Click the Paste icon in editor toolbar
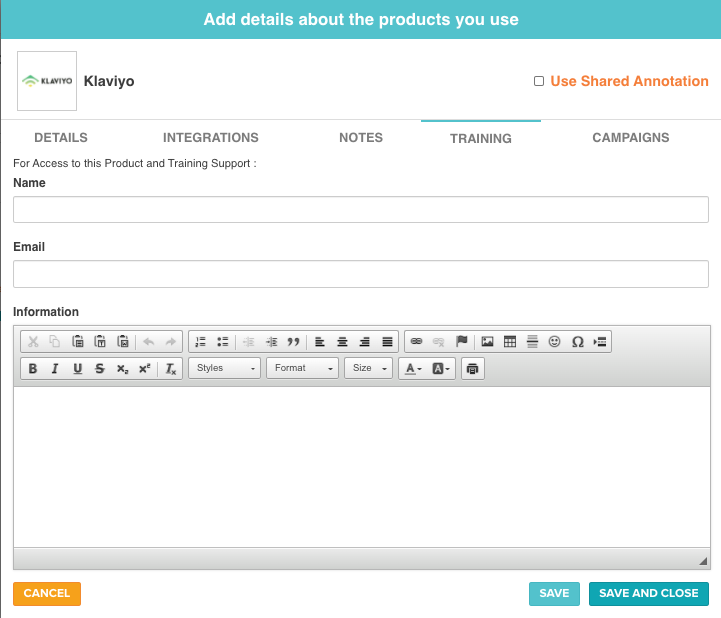Viewport: 721px width, 618px height. point(78,342)
